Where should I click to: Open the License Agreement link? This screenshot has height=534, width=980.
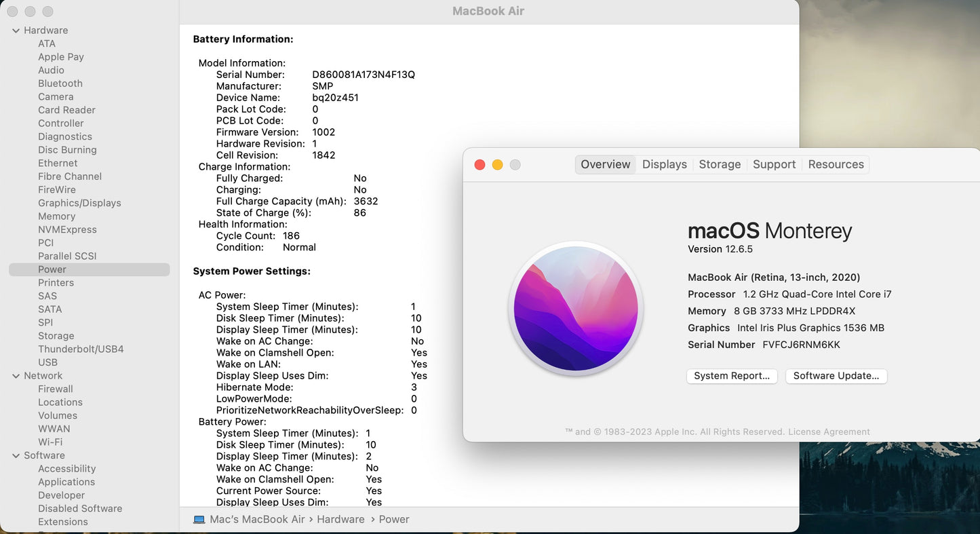829,432
